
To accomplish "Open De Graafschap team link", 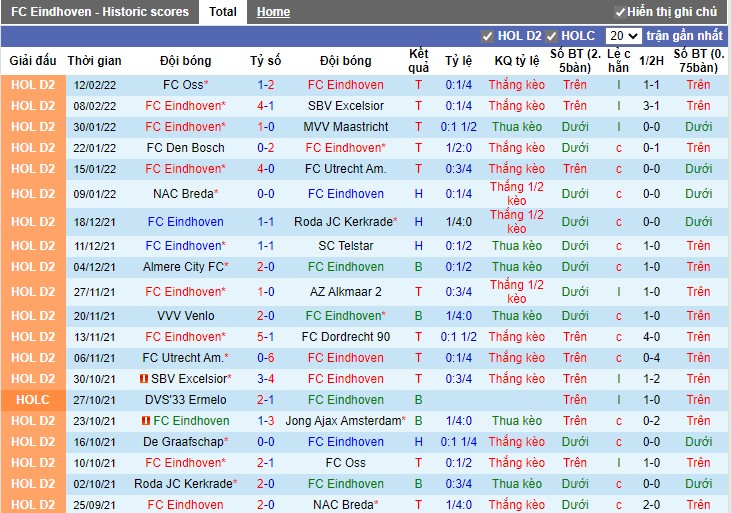I will 183,442.
